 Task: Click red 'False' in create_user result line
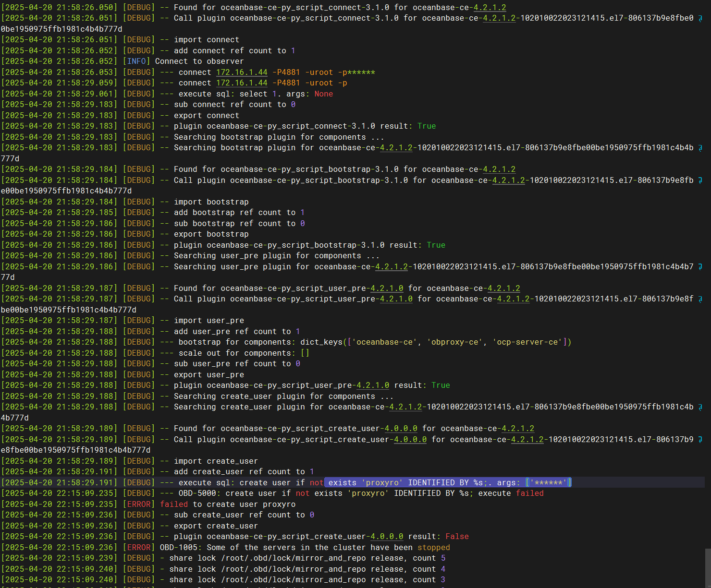click(457, 537)
